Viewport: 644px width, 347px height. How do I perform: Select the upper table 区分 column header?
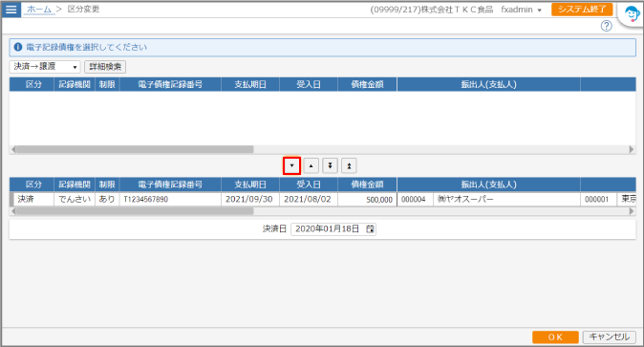click(x=32, y=84)
